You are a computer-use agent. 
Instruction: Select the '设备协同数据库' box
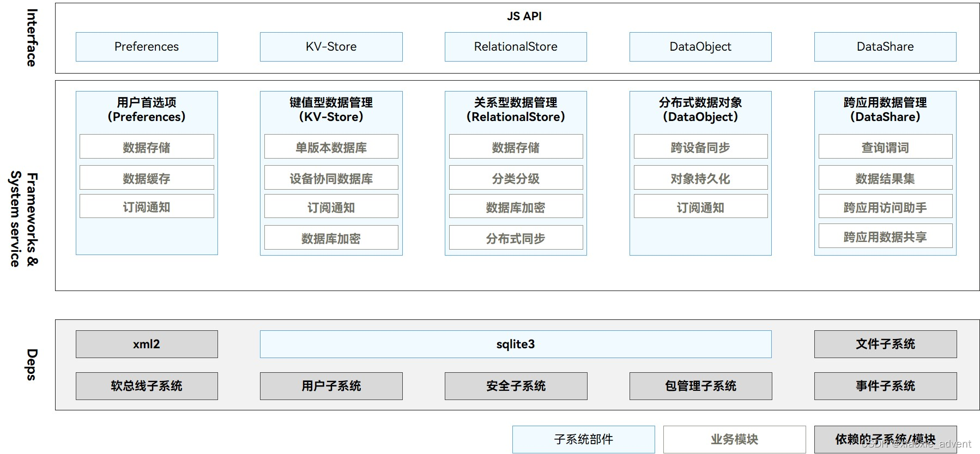point(331,178)
